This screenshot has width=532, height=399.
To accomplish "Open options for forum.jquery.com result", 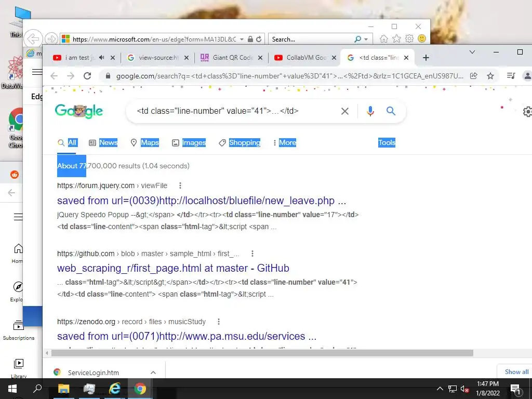I will pos(180,185).
